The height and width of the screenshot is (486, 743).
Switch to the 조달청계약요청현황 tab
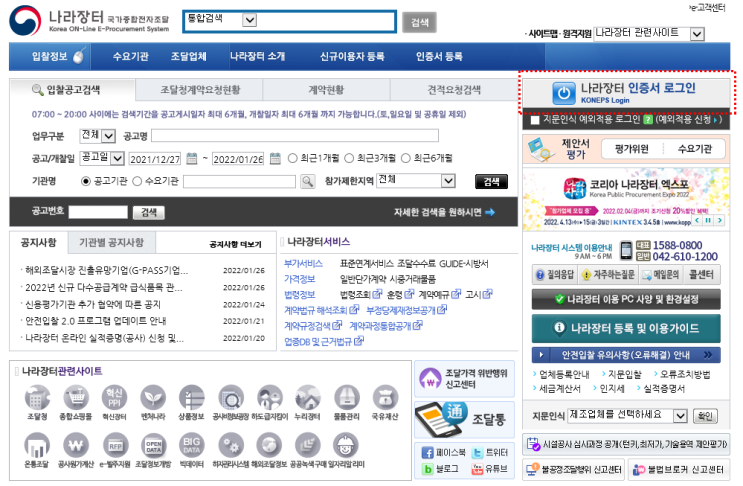(x=199, y=90)
